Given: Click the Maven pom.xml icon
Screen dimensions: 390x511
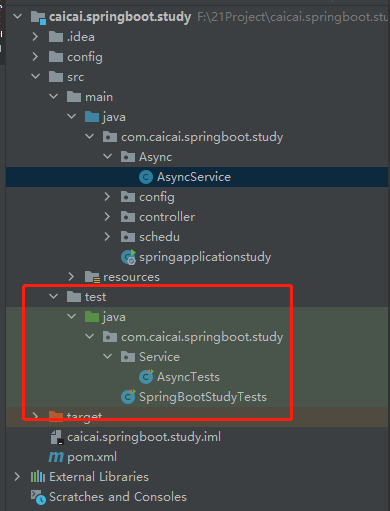Looking at the screenshot, I should [x=56, y=457].
